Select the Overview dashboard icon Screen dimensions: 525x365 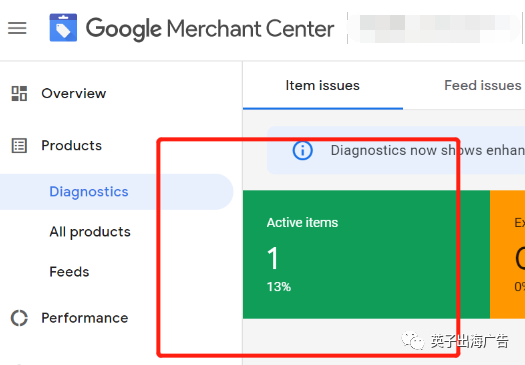(19, 93)
